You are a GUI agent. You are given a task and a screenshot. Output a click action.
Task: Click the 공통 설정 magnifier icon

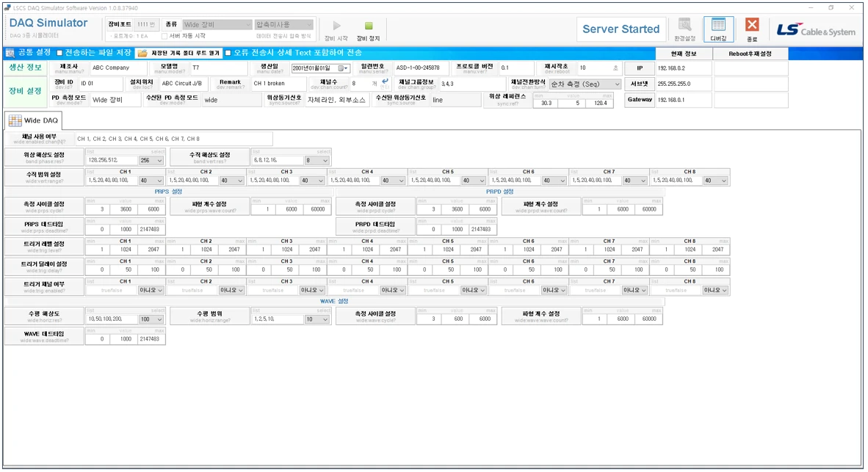tap(10, 53)
